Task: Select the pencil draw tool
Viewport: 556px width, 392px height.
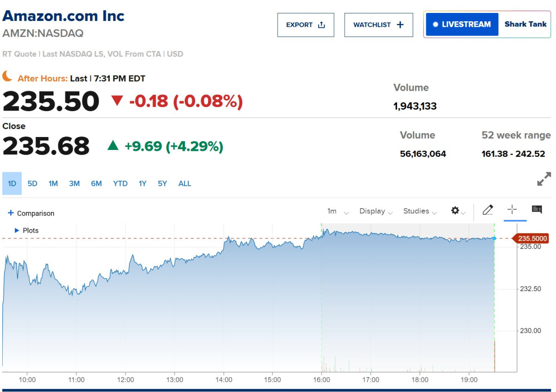Action: (487, 211)
